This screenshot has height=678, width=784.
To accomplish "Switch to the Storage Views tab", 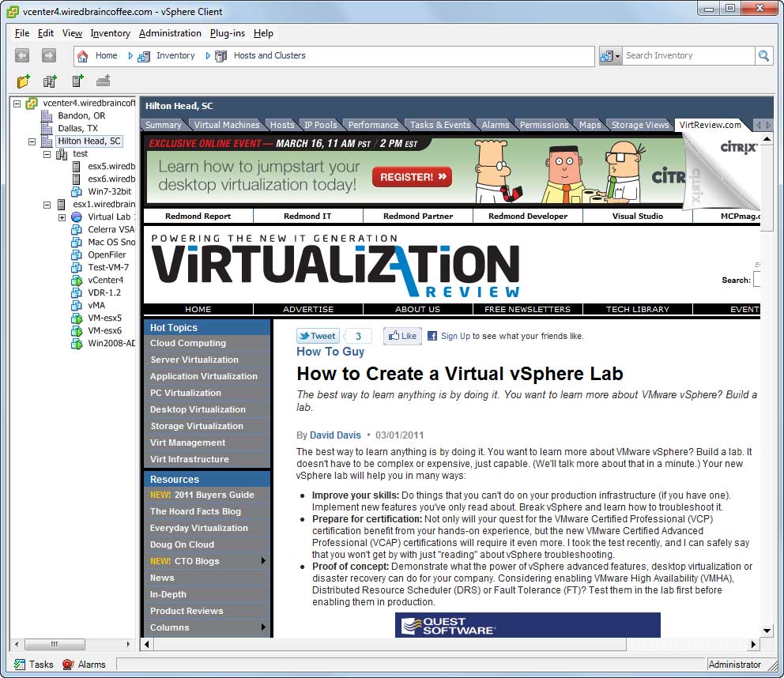I will pos(640,125).
